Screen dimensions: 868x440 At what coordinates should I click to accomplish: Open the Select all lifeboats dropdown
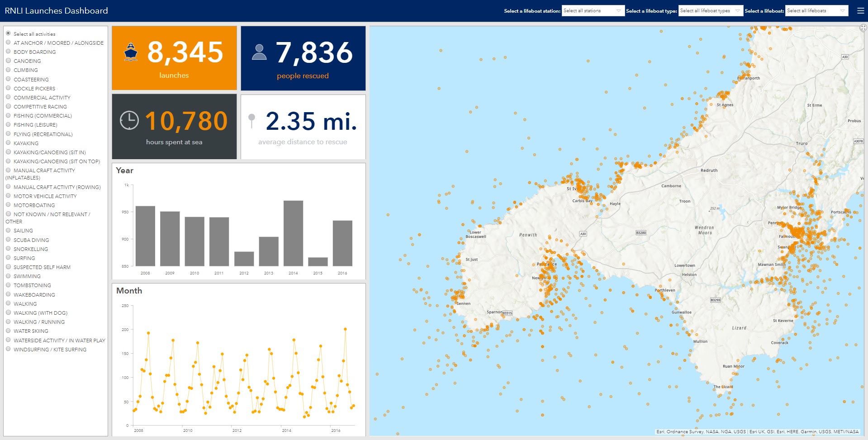click(816, 11)
